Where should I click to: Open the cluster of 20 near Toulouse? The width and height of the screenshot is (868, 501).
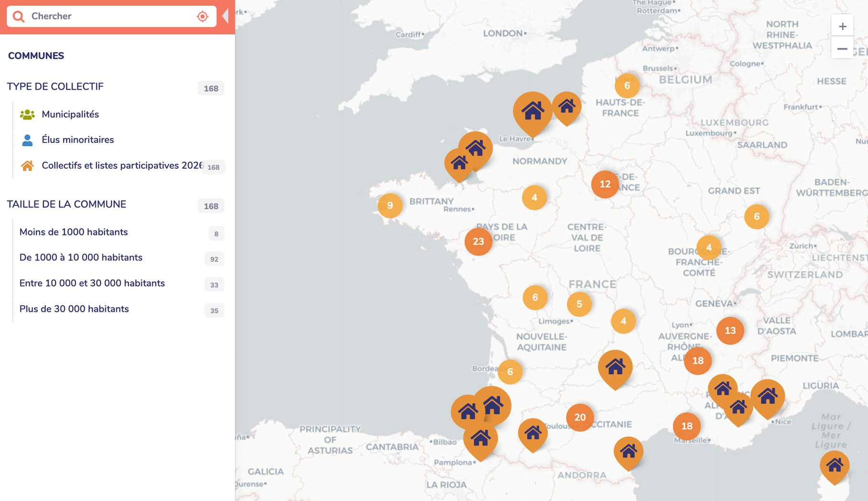point(579,417)
